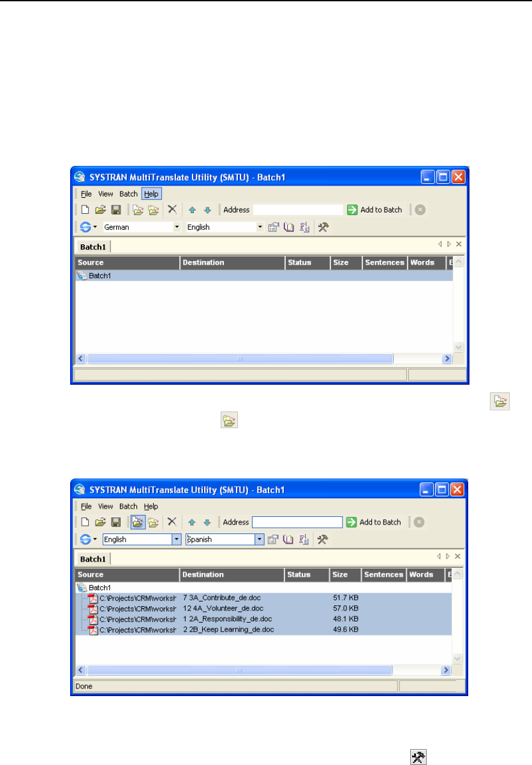Click Delete X icon in German/English window

tap(172, 209)
